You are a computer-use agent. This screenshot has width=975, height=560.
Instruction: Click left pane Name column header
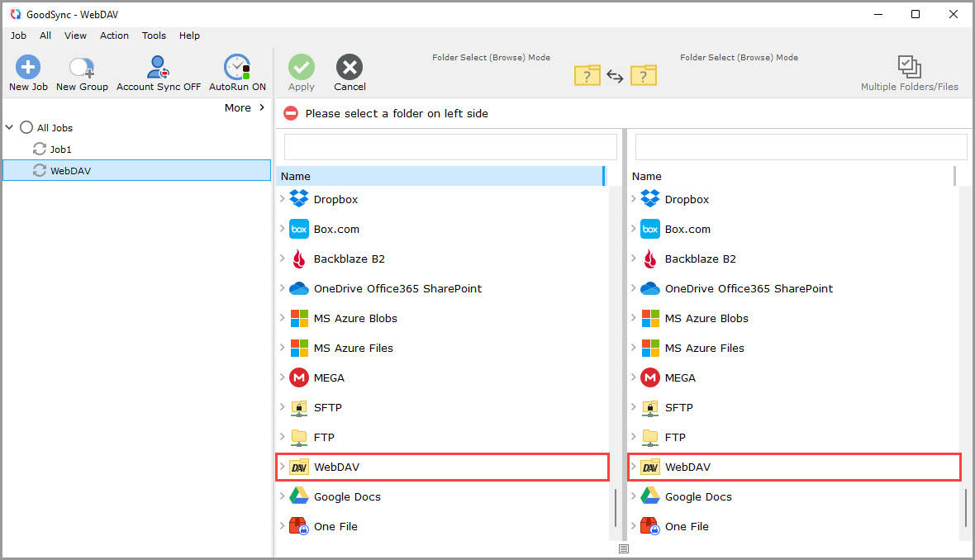pyautogui.click(x=440, y=176)
